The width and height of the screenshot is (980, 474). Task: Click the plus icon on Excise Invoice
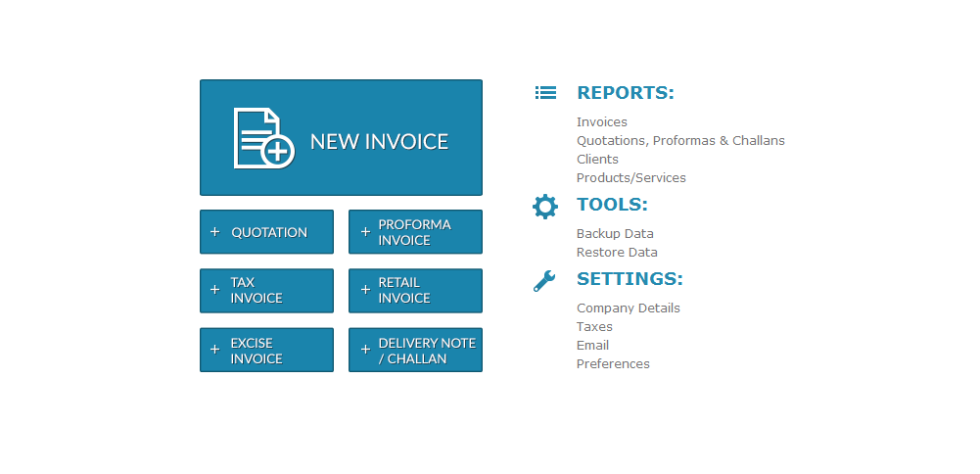point(215,350)
